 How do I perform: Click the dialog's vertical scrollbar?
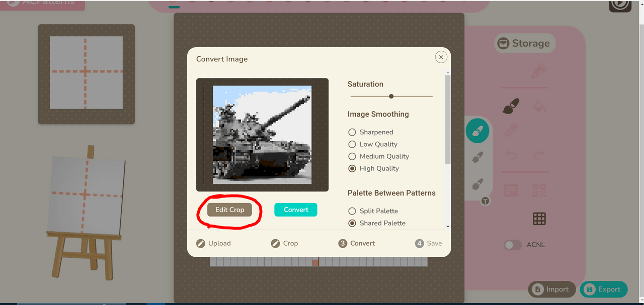pyautogui.click(x=448, y=119)
